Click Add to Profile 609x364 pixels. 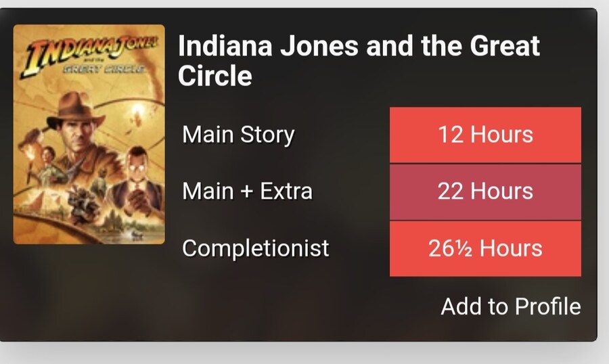[x=510, y=306]
